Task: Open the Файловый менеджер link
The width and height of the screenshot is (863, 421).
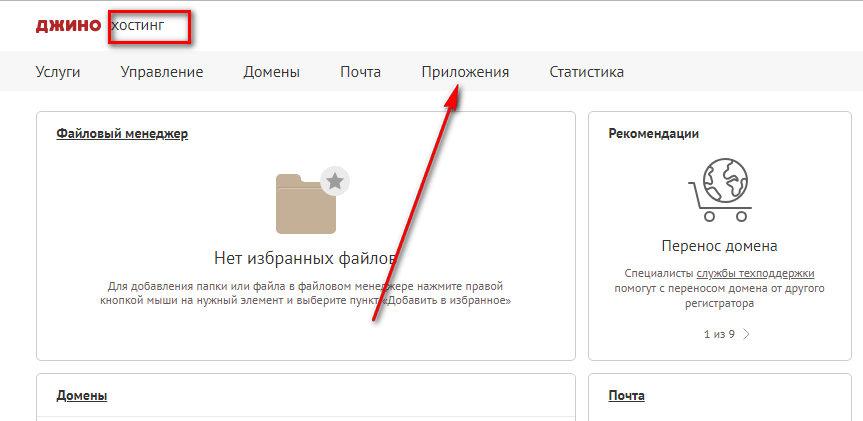Action: (122, 134)
